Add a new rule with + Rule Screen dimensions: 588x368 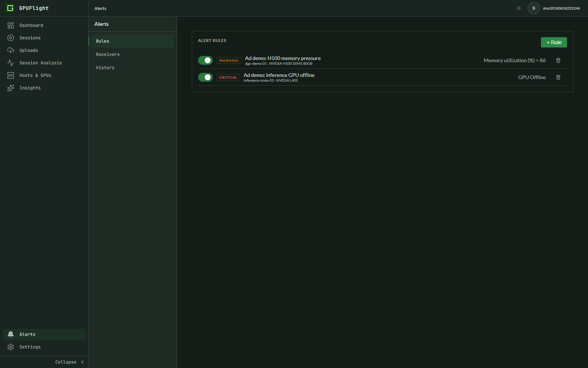(554, 42)
